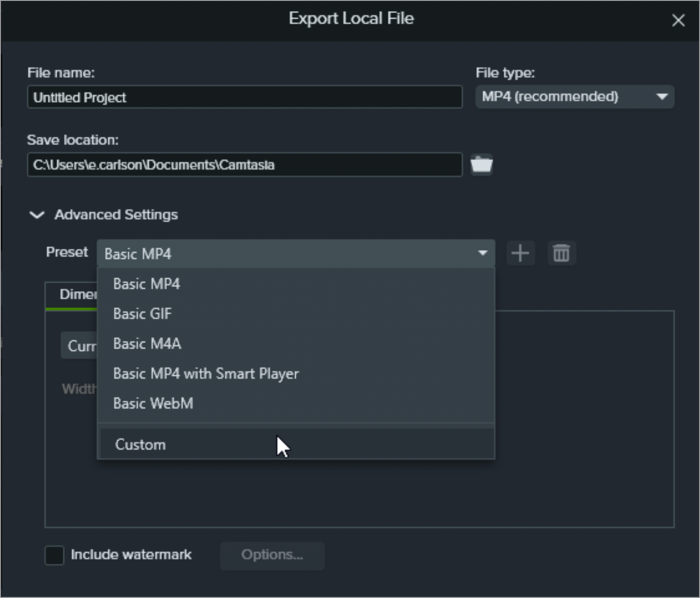Screen dimensions: 700x598
Task: Collapse the Advanced Settings section
Action: (37, 215)
